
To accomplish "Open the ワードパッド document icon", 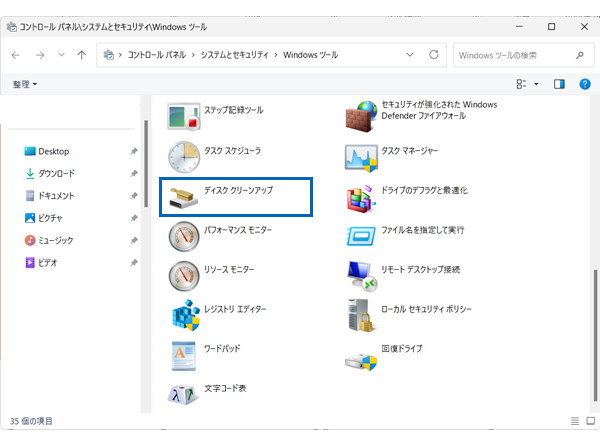I will [x=184, y=356].
